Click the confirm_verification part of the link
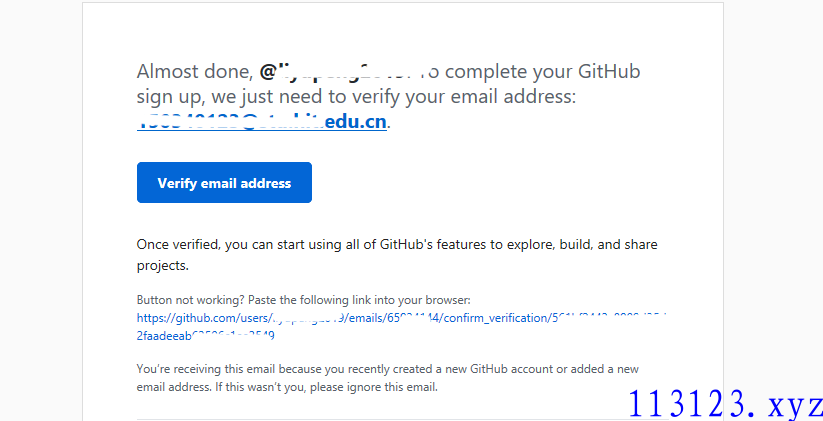Screen dimensions: 823x421 (496, 318)
